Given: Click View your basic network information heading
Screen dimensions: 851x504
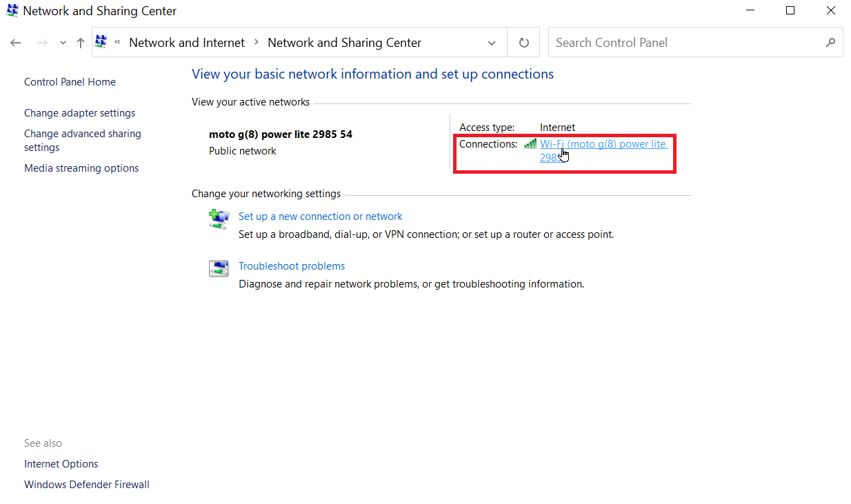Looking at the screenshot, I should 372,74.
